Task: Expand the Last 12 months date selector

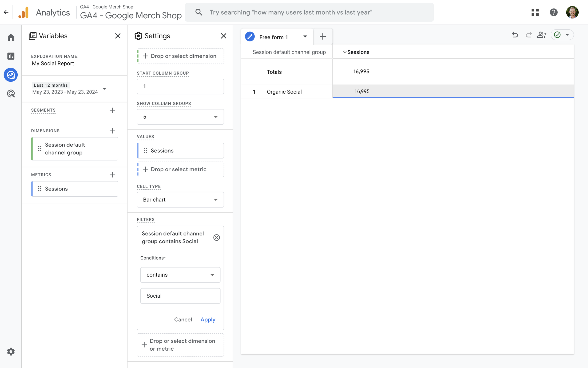Action: (x=104, y=89)
